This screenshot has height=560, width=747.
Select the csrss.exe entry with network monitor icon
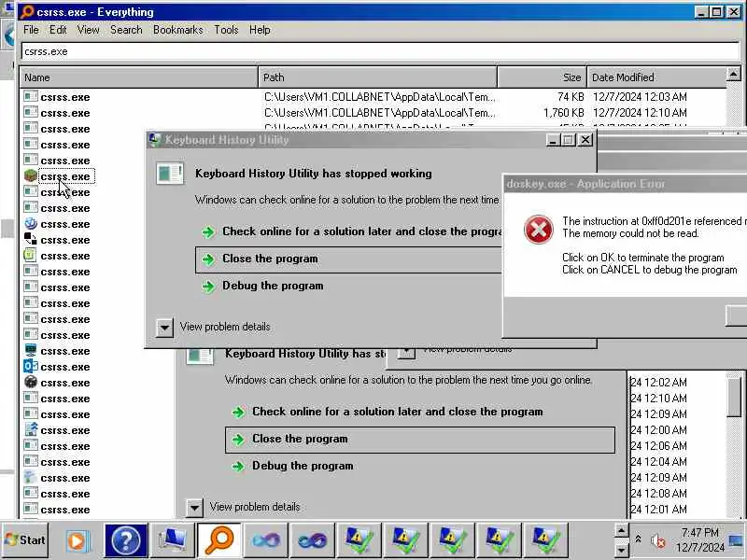click(57, 351)
